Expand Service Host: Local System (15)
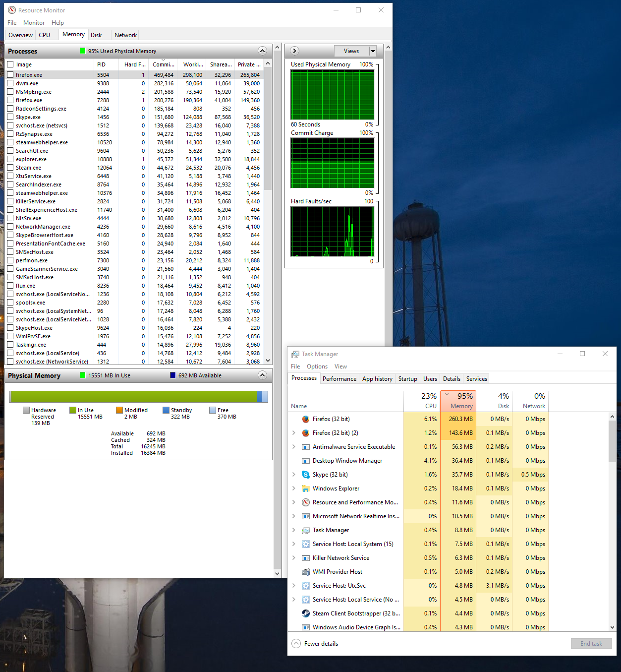The width and height of the screenshot is (621, 672). (294, 544)
